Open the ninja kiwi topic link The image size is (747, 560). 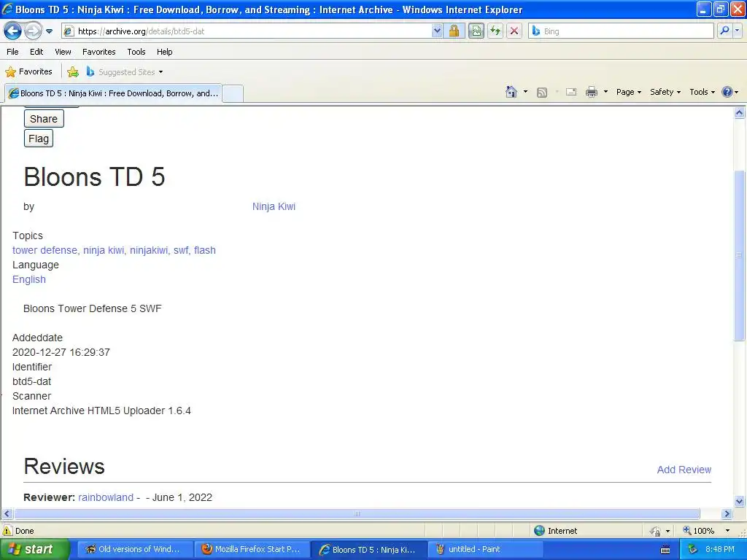click(x=104, y=251)
